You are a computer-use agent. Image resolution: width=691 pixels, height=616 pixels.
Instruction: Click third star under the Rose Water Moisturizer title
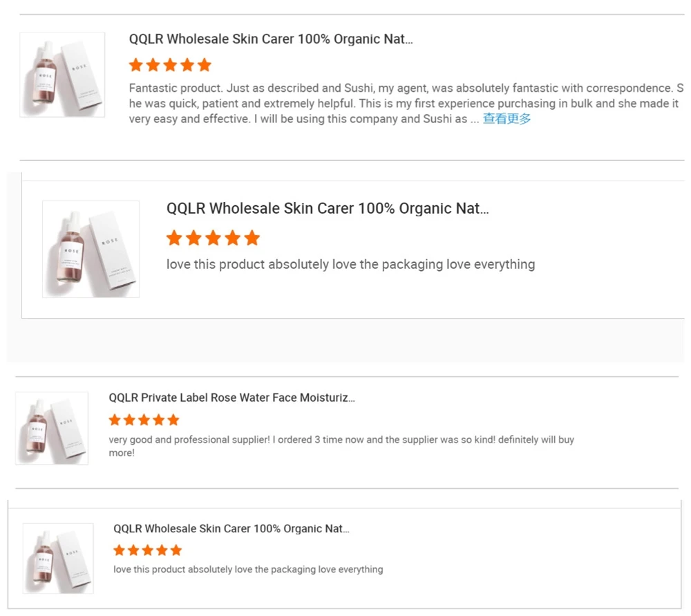click(x=144, y=420)
